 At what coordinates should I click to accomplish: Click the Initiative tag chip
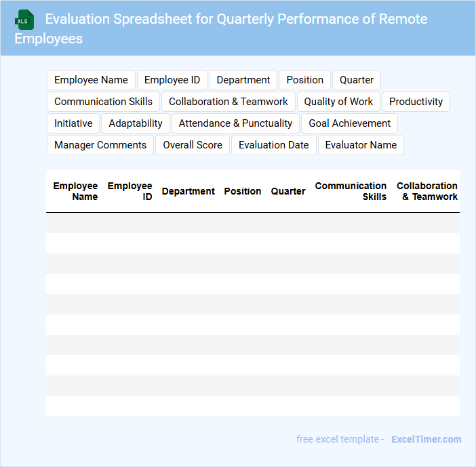point(73,123)
